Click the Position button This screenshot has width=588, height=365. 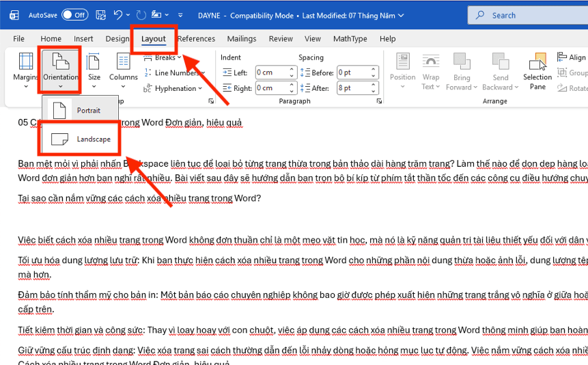click(x=403, y=70)
